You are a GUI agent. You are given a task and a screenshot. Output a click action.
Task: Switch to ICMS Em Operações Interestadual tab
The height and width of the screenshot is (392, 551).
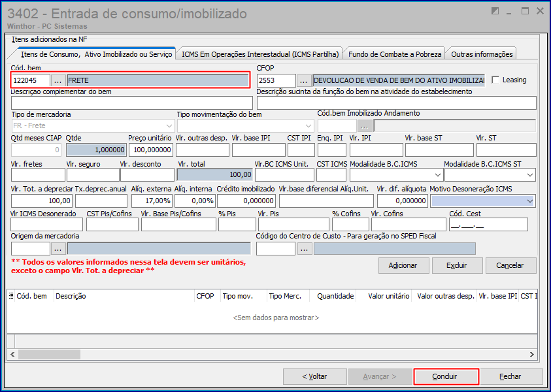pyautogui.click(x=260, y=54)
